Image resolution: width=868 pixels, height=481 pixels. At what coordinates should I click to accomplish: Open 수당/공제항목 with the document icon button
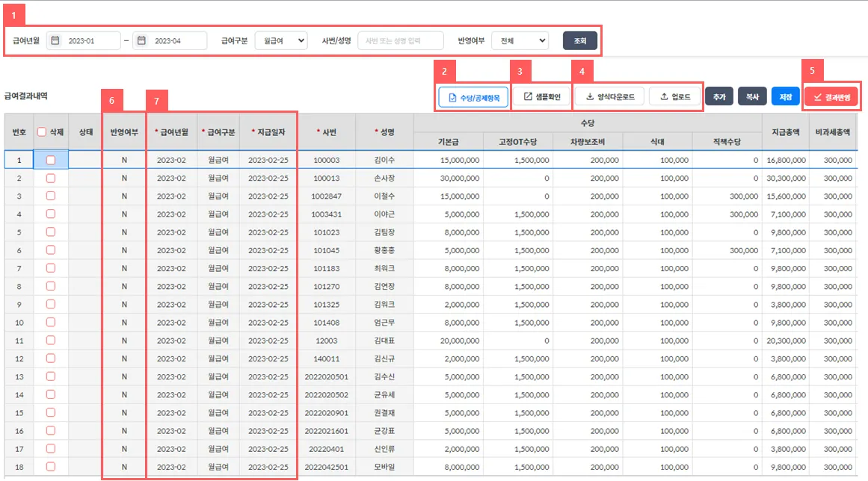tap(473, 97)
